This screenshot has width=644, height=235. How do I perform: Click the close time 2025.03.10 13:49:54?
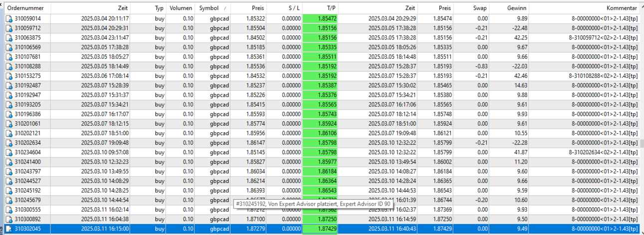pos(392,162)
